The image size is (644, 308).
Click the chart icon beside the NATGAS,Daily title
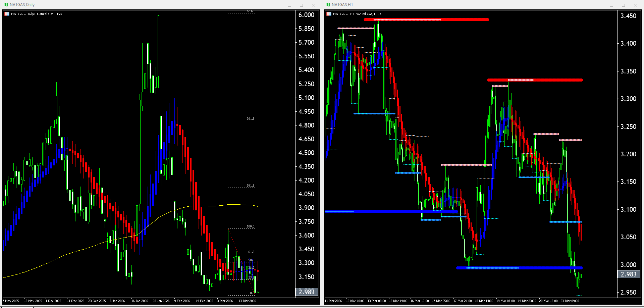[x=6, y=5]
